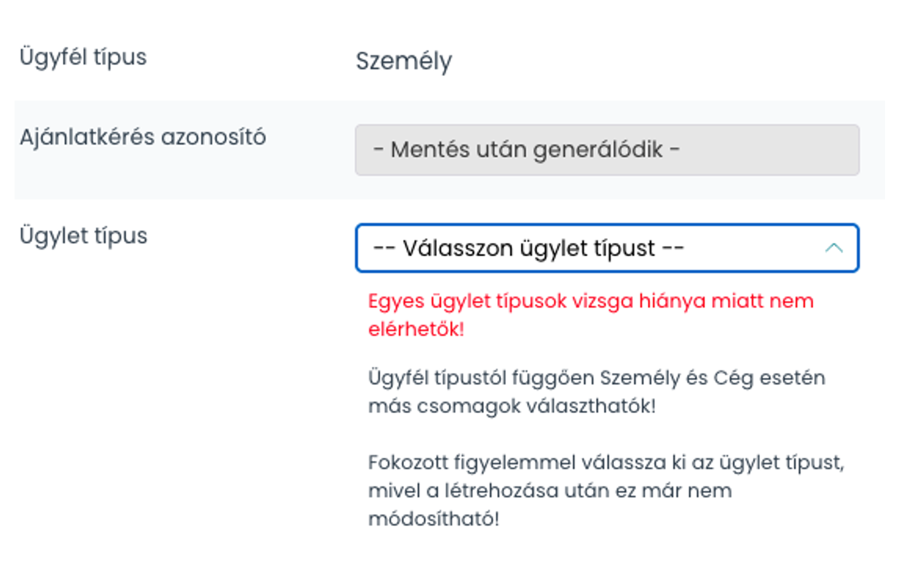This screenshot has width=905, height=588.
Task: Click the red exam-missing warning message
Action: [x=590, y=314]
